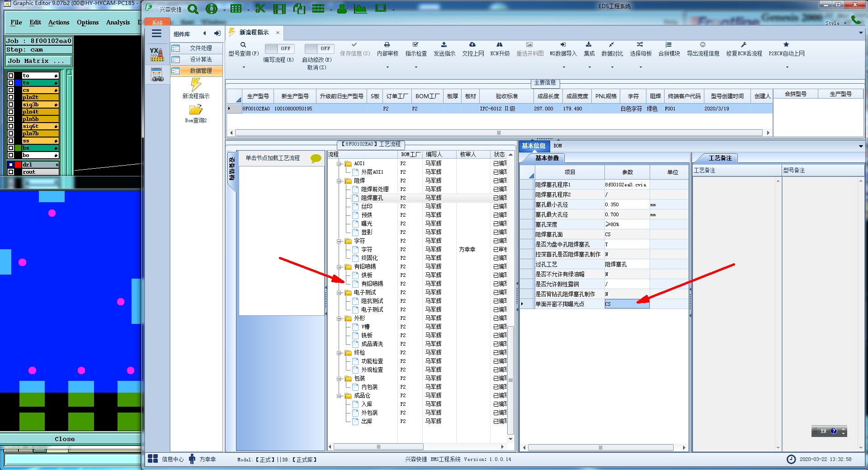Collapse the 包装 folder node

click(x=339, y=379)
